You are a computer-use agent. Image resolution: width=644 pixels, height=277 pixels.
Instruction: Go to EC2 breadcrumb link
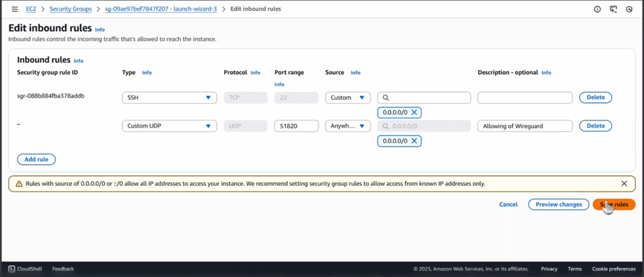tap(31, 9)
